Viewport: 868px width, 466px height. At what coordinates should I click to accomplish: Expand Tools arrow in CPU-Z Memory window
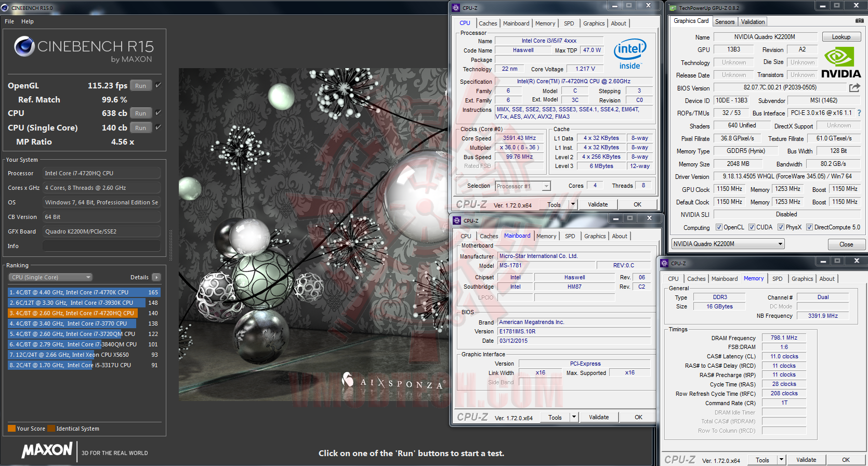click(781, 460)
